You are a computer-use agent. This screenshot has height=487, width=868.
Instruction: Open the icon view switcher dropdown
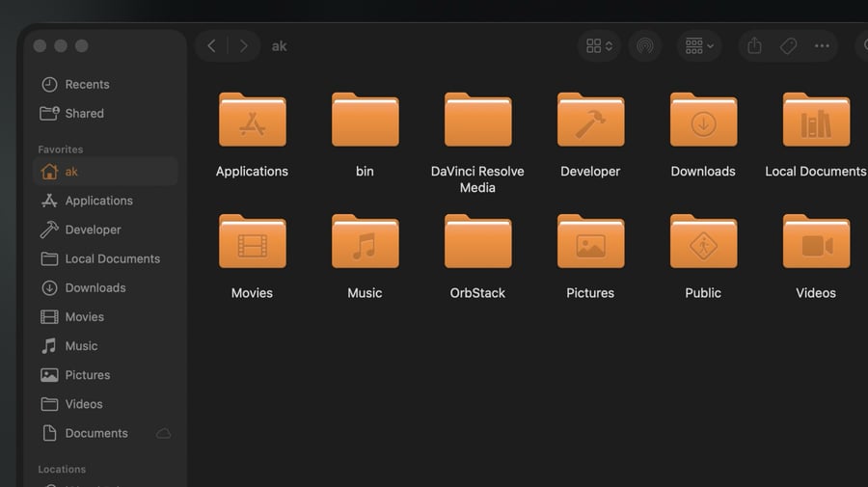[x=600, y=46]
